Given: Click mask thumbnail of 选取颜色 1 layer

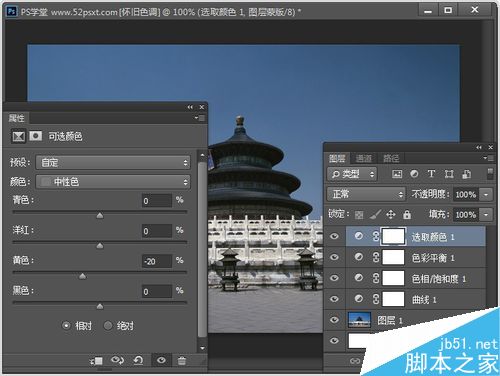Looking at the screenshot, I should point(393,236).
